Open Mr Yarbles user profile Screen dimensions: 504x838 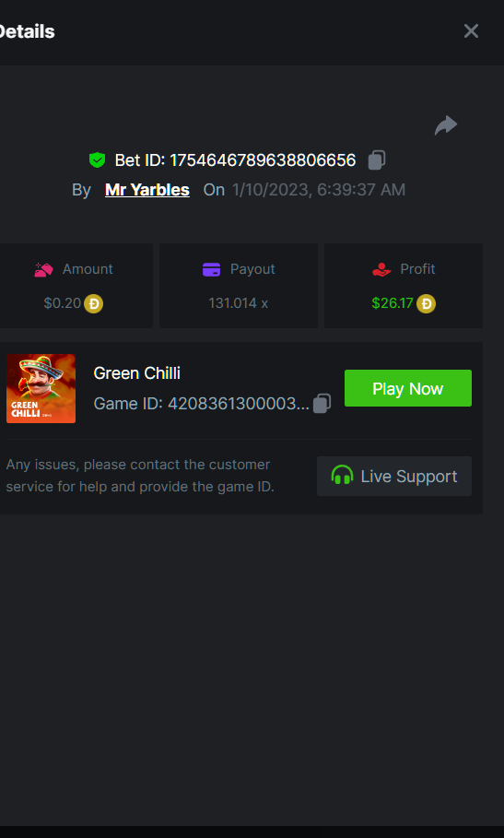click(x=147, y=190)
